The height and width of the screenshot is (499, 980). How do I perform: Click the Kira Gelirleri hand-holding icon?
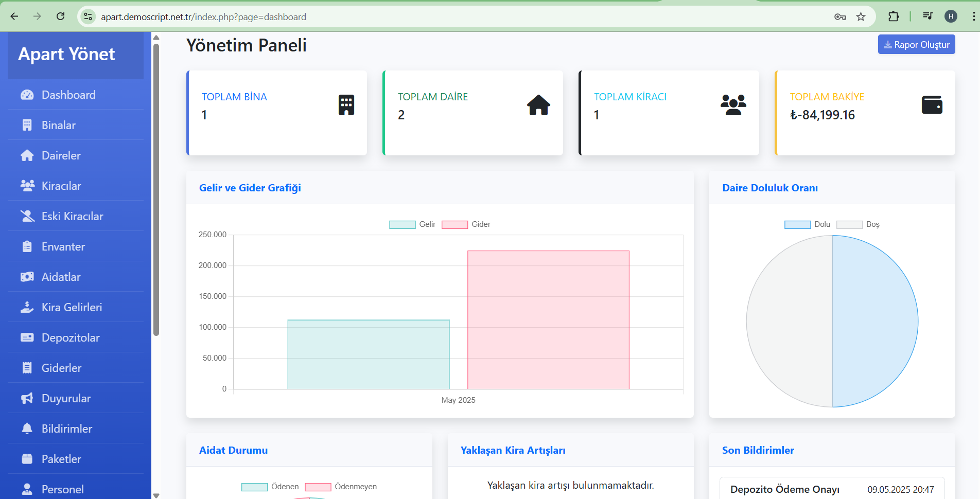pos(27,308)
